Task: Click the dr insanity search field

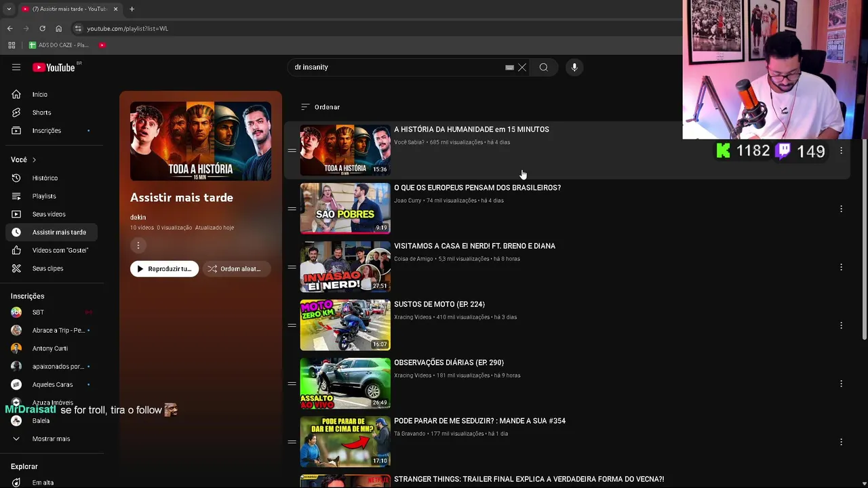Action: [x=397, y=67]
